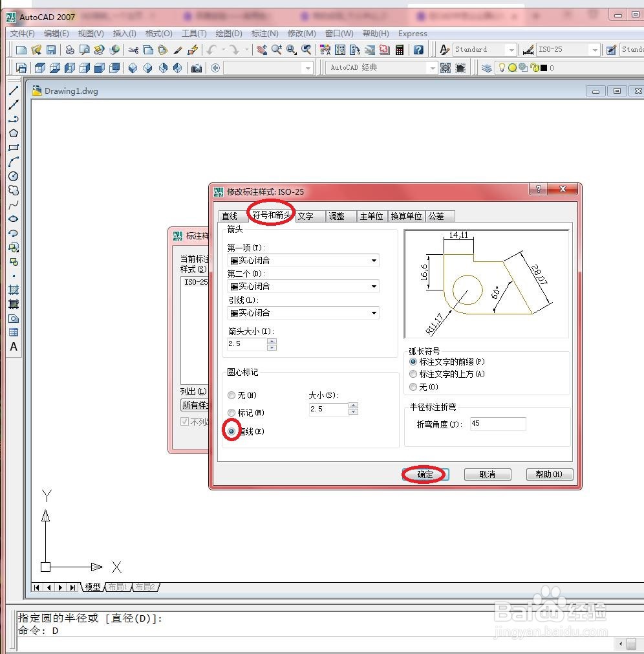Select the Spline tool
Image resolution: width=644 pixels, height=654 pixels.
coord(14,205)
